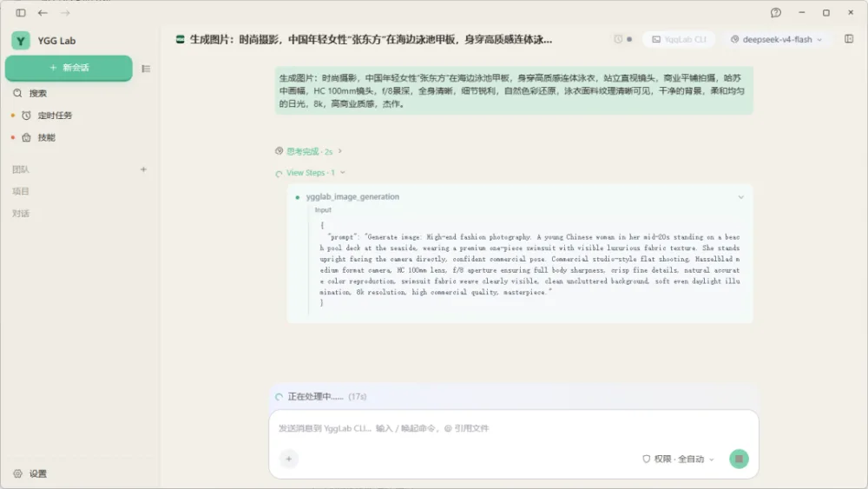Collapse the View Steps list

tap(311, 173)
